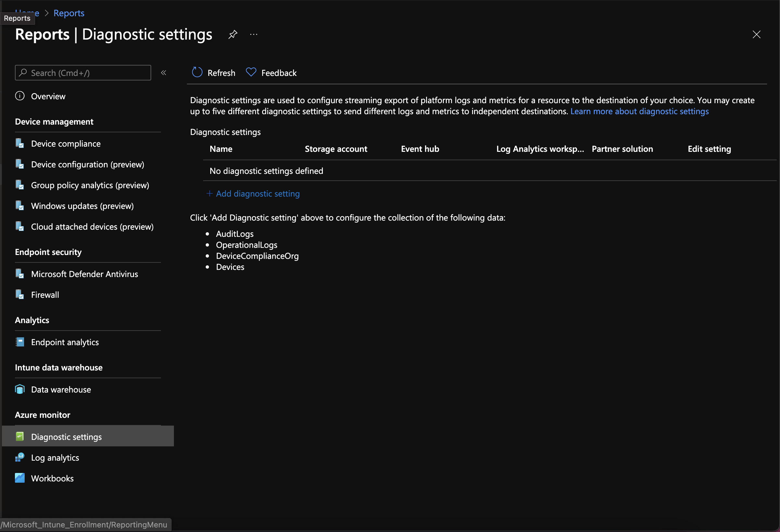Click the Data warehouse icon

coord(20,389)
